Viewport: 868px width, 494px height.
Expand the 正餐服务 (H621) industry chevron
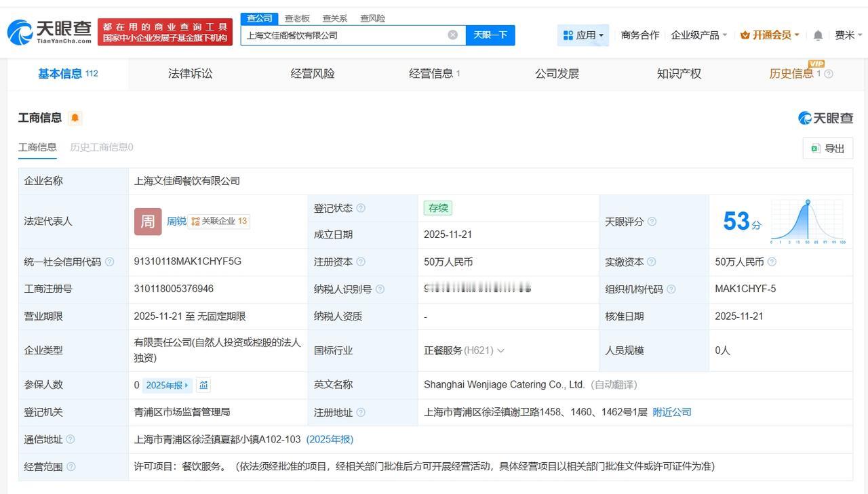tap(501, 351)
